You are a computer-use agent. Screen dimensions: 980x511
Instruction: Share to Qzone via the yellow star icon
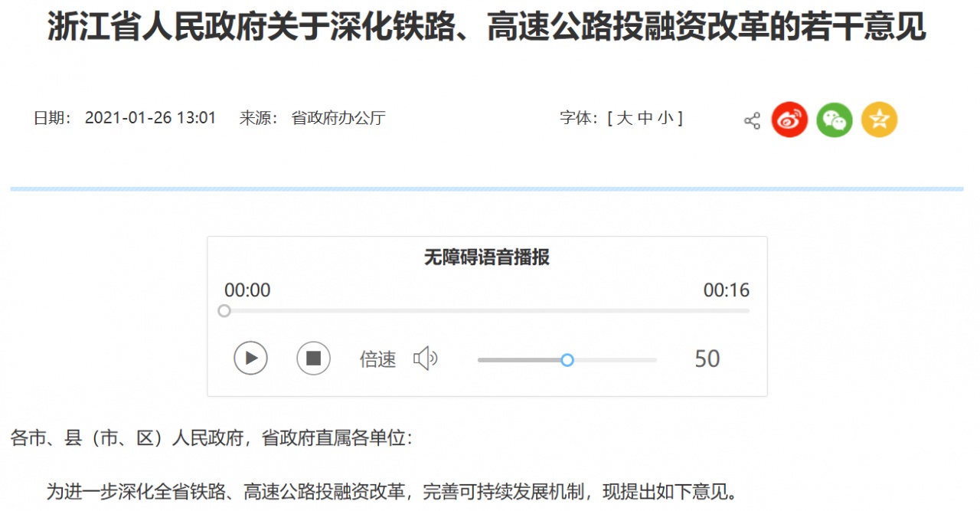pos(879,120)
